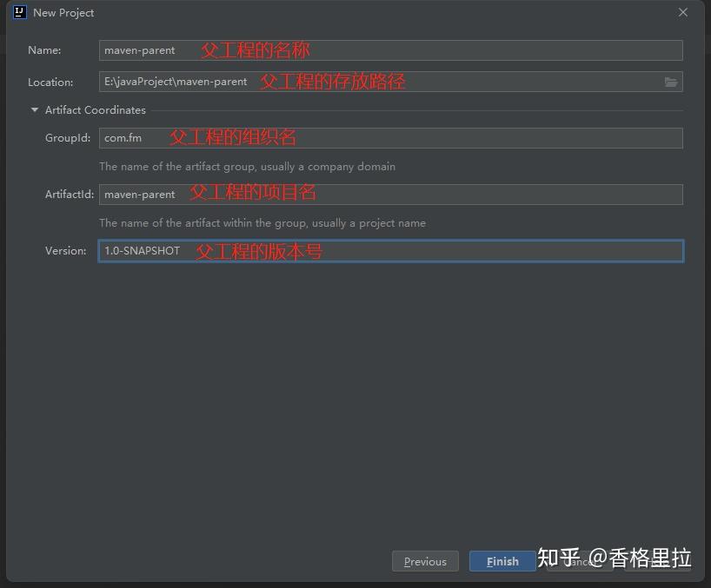Click the ArtifactId: label

pyautogui.click(x=70, y=195)
